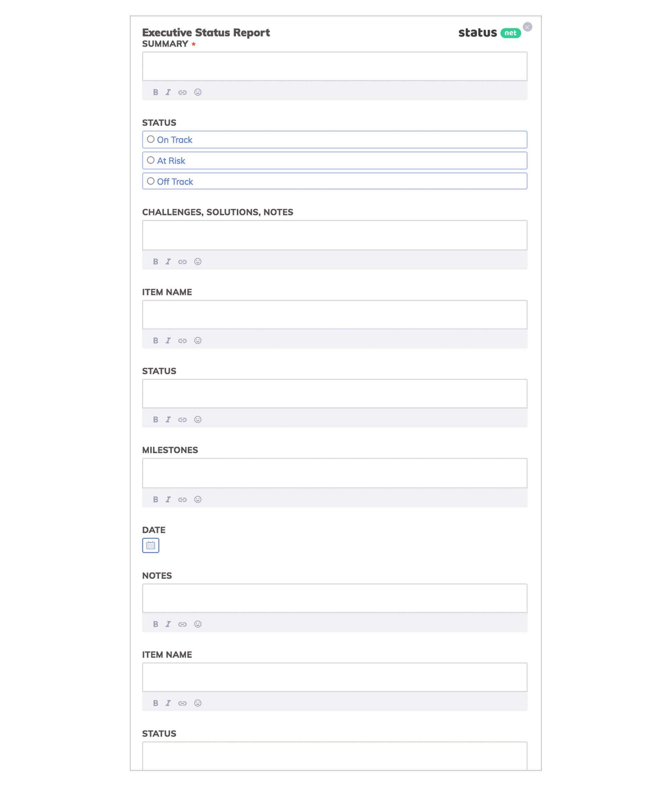Click the Italic icon in Summary toolbar
Viewport: 672px width, 786px height.
pyautogui.click(x=168, y=92)
